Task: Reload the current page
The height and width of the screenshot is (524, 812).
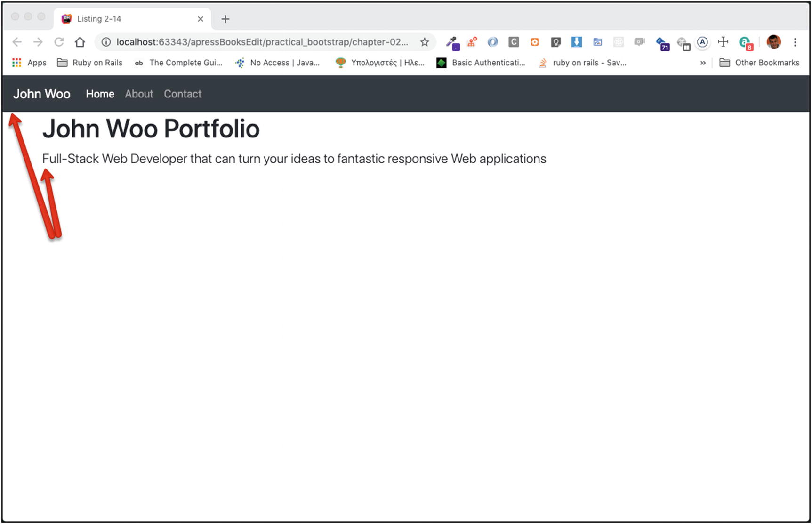Action: pos(59,42)
